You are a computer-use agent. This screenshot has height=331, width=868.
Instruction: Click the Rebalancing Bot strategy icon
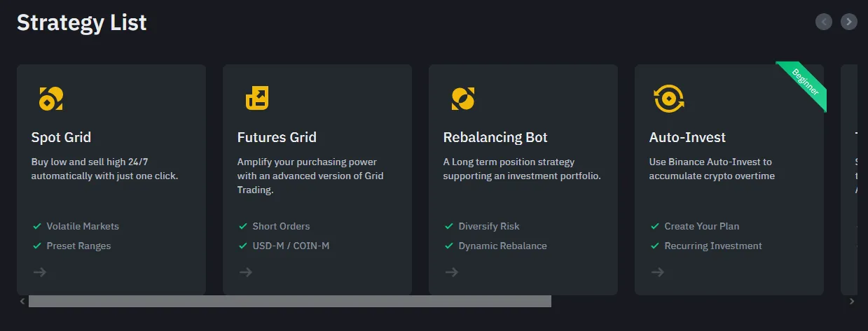tap(463, 99)
